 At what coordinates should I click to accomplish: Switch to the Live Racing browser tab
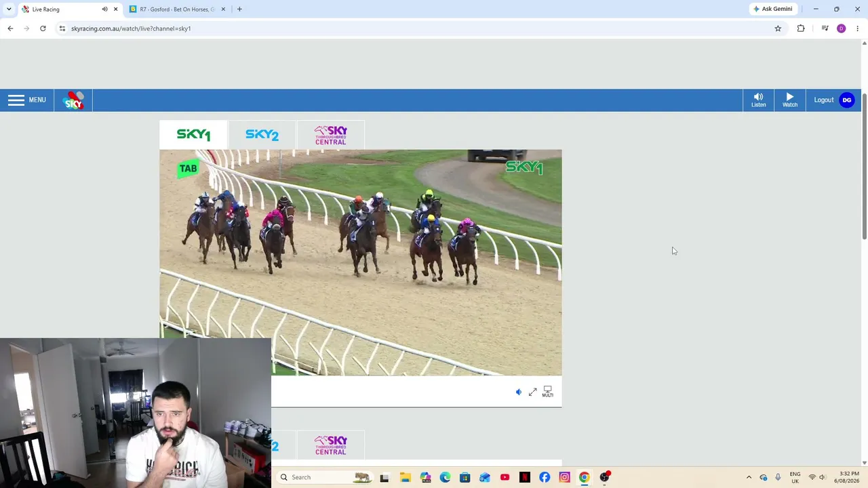pyautogui.click(x=61, y=9)
